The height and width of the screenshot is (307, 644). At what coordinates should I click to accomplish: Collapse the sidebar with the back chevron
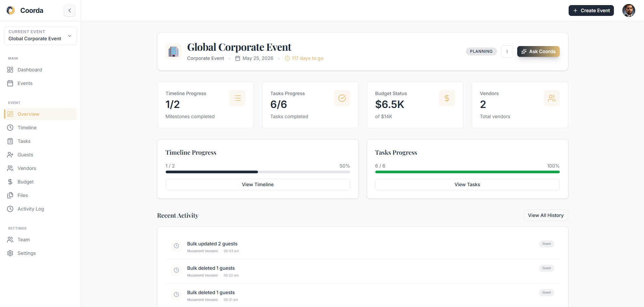pos(70,10)
